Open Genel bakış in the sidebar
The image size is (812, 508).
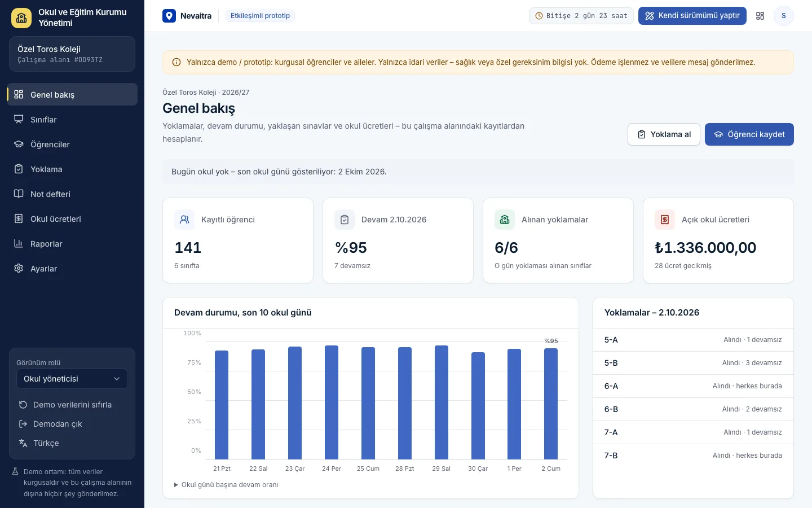pos(72,94)
